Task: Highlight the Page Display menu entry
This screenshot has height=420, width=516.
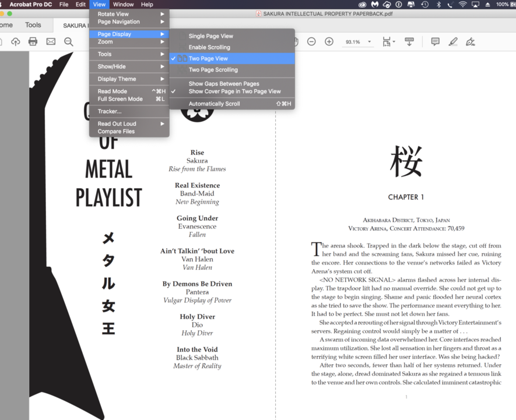Action: click(x=129, y=34)
